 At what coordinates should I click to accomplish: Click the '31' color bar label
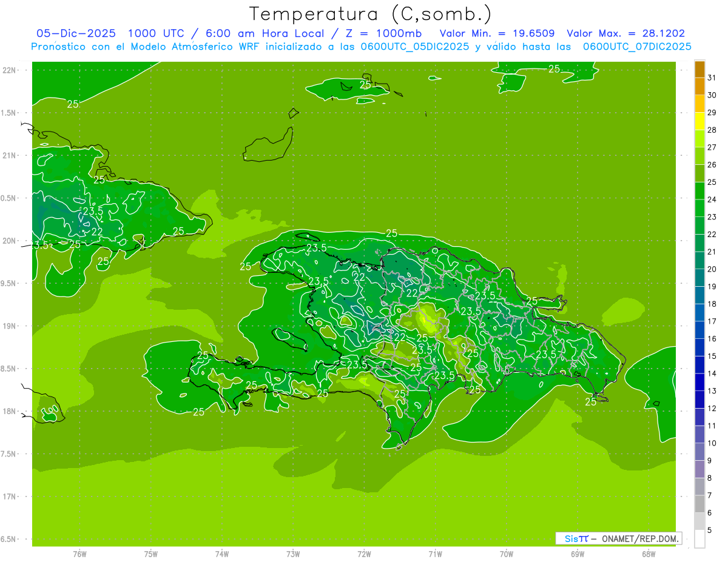pos(712,78)
